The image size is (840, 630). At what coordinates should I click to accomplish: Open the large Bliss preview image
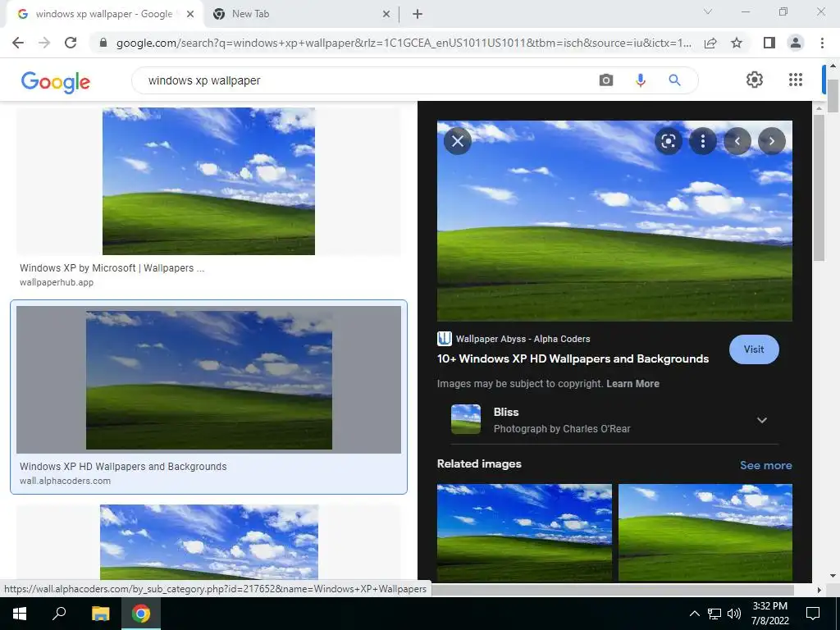[614, 221]
